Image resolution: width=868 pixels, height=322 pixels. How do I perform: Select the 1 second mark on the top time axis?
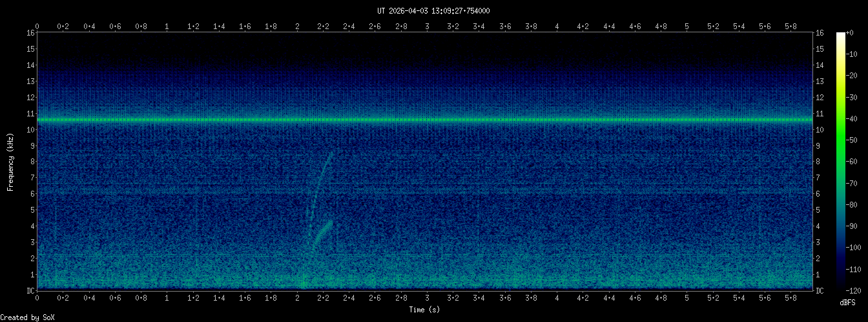[x=167, y=27]
